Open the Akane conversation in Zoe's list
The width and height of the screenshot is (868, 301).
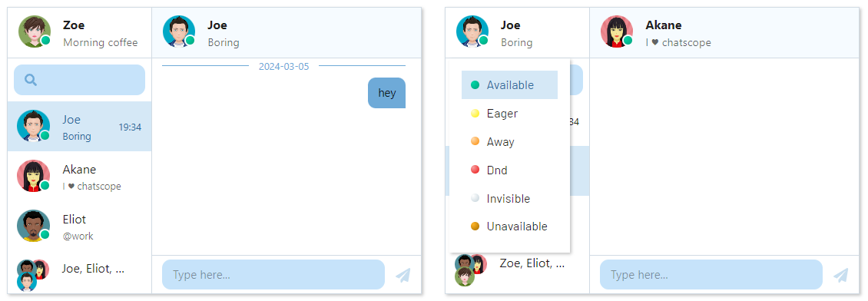pos(79,176)
